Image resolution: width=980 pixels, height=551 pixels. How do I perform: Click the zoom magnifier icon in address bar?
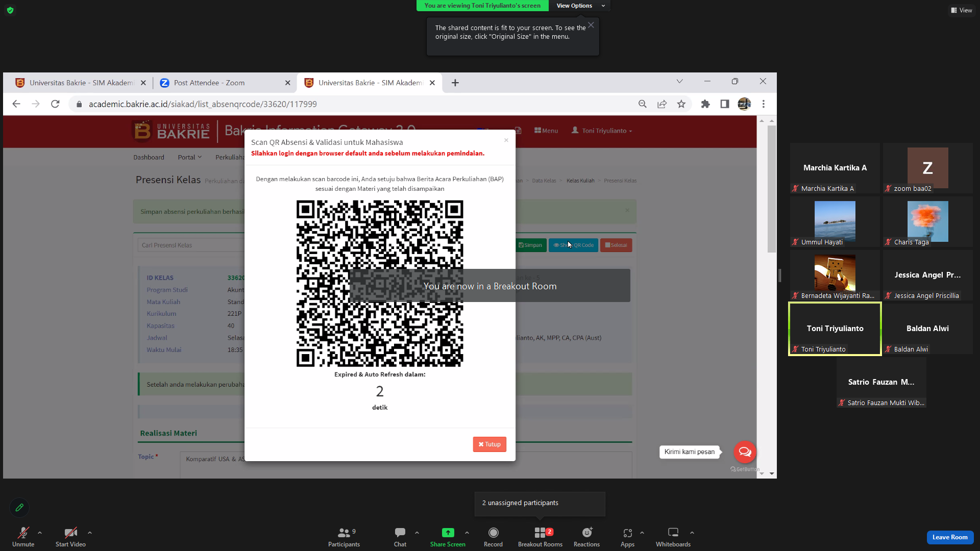[x=643, y=104]
